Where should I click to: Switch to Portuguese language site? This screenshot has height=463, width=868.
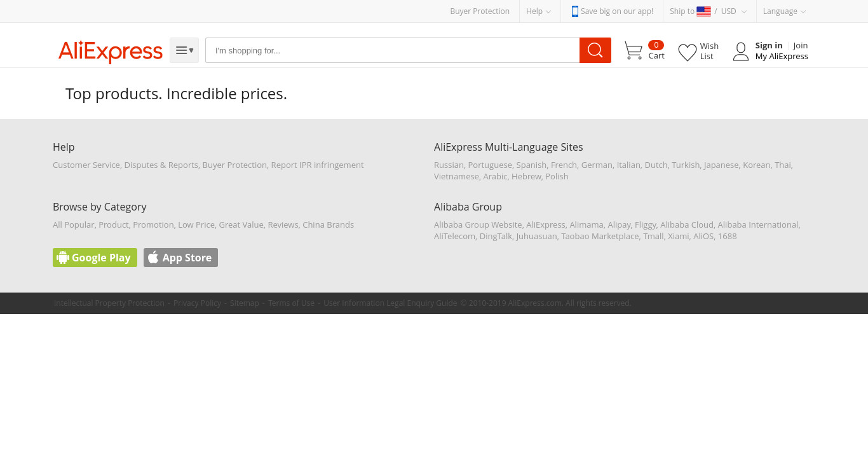tap(490, 165)
